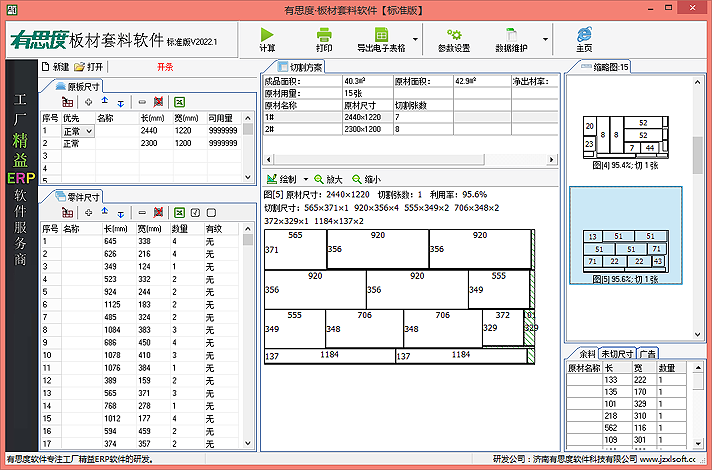Screen dimensions: 712x470
Task: Click down arrow of 原板尺寸 table scrollbar
Action: (247, 177)
